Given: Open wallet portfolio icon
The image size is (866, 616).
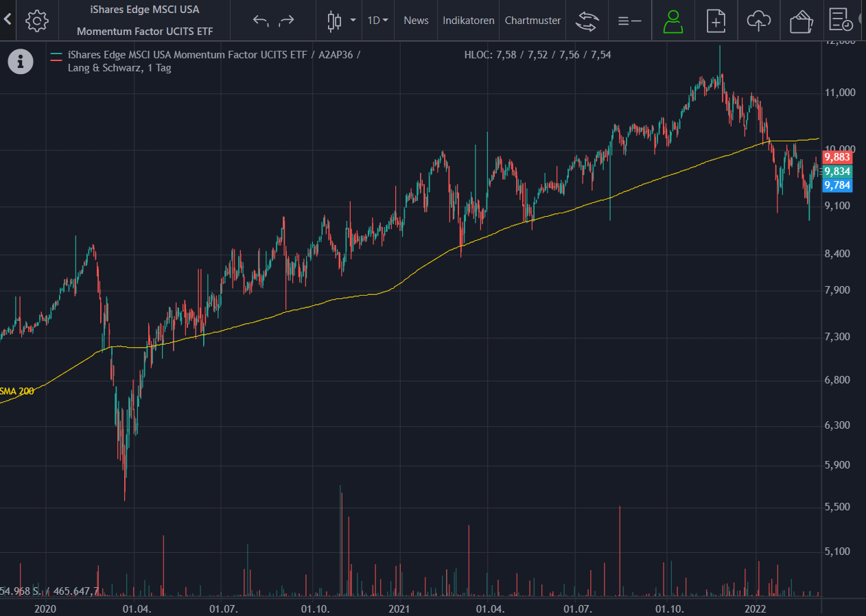Looking at the screenshot, I should pos(801,21).
